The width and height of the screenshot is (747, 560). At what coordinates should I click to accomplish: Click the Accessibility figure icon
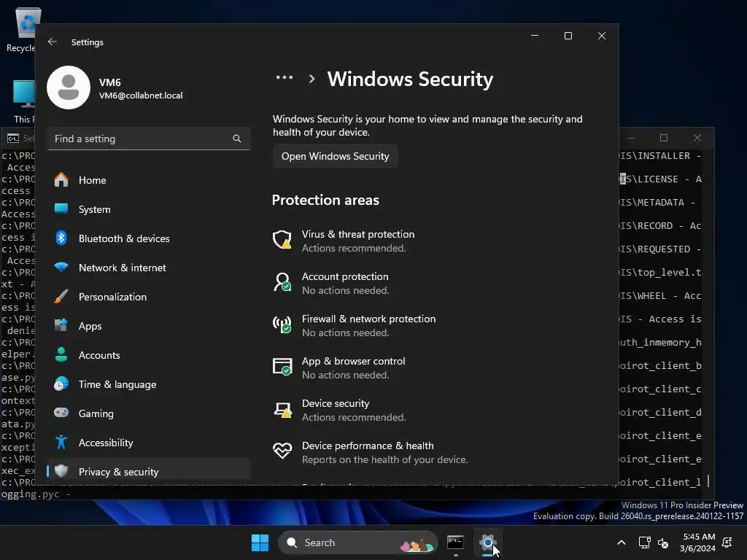[61, 443]
